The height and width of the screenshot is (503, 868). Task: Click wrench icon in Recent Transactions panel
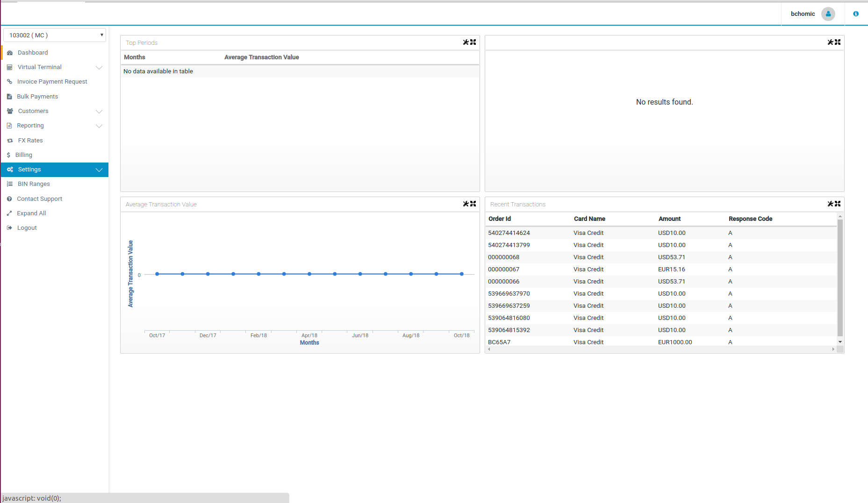(x=830, y=204)
